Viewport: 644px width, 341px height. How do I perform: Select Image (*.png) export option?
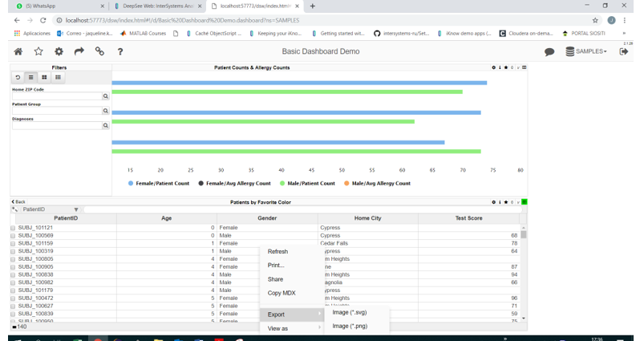pos(350,326)
